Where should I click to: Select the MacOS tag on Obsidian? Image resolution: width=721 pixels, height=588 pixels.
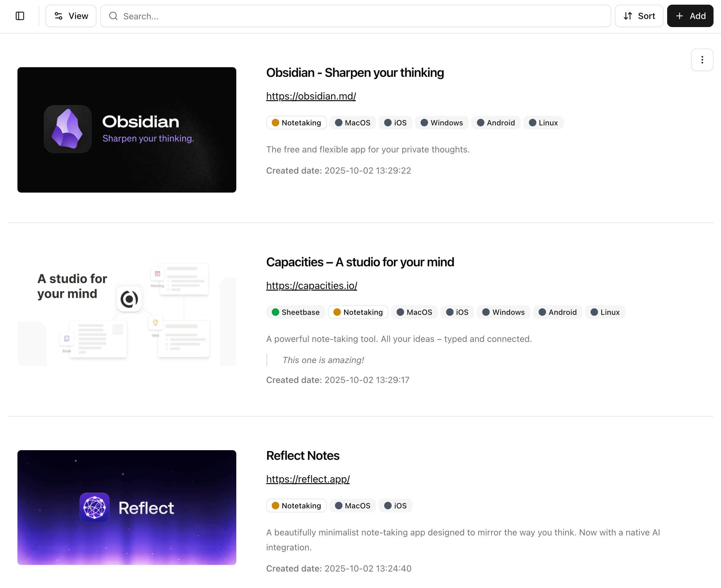click(352, 123)
